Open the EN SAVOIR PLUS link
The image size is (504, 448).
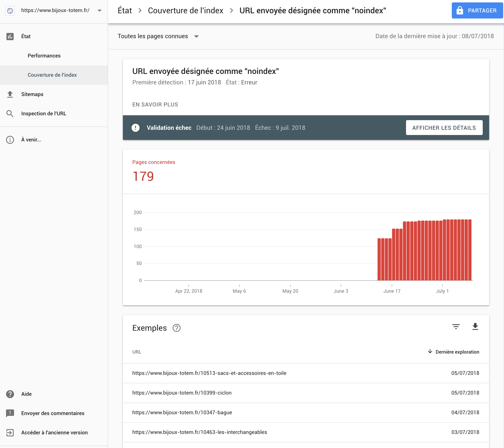pos(155,105)
